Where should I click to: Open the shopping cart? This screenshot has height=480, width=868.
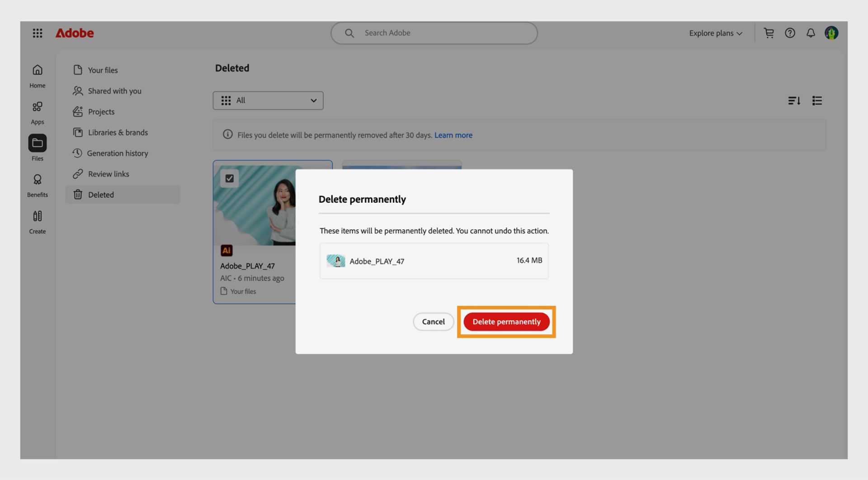[769, 33]
